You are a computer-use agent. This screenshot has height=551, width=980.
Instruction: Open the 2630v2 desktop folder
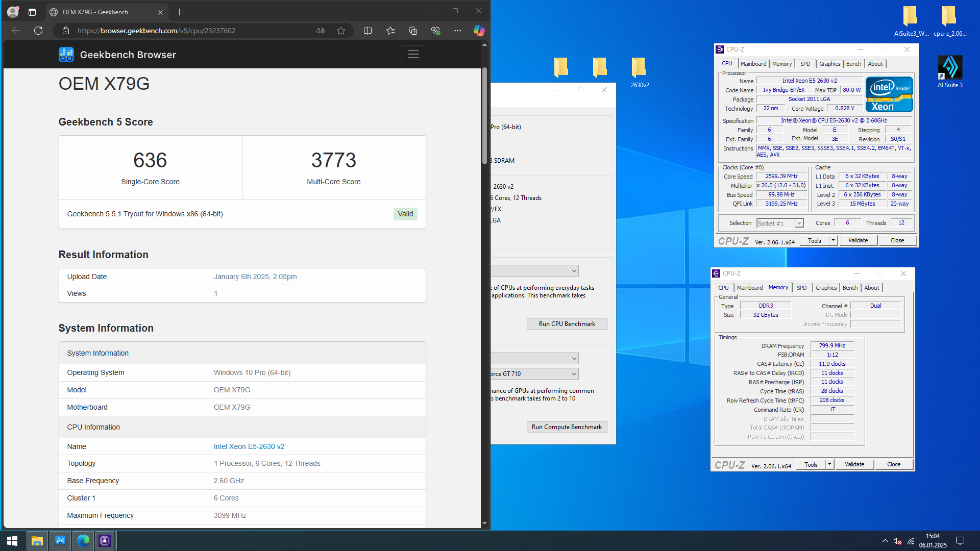[x=640, y=72]
